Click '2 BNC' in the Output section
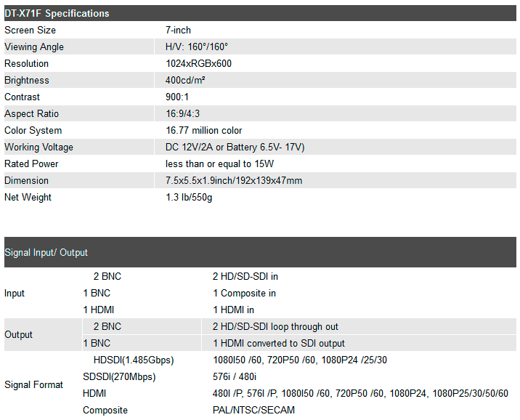Screen dimensions: 520x420 [x=107, y=327]
